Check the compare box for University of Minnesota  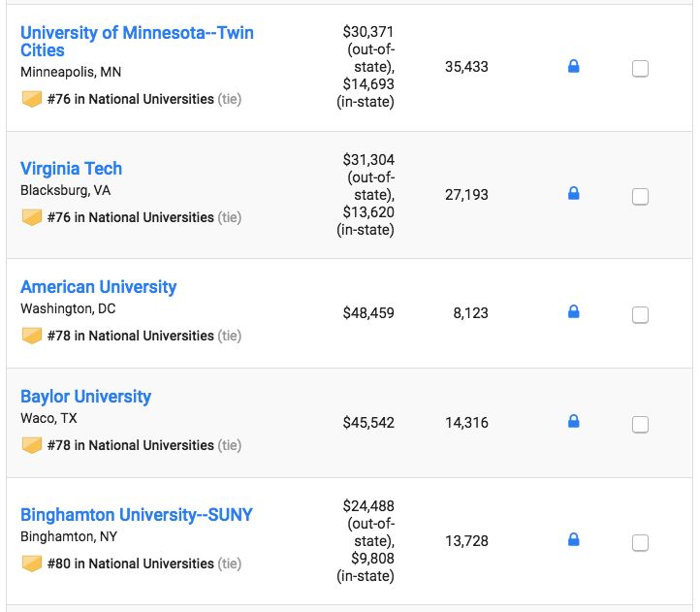(640, 69)
